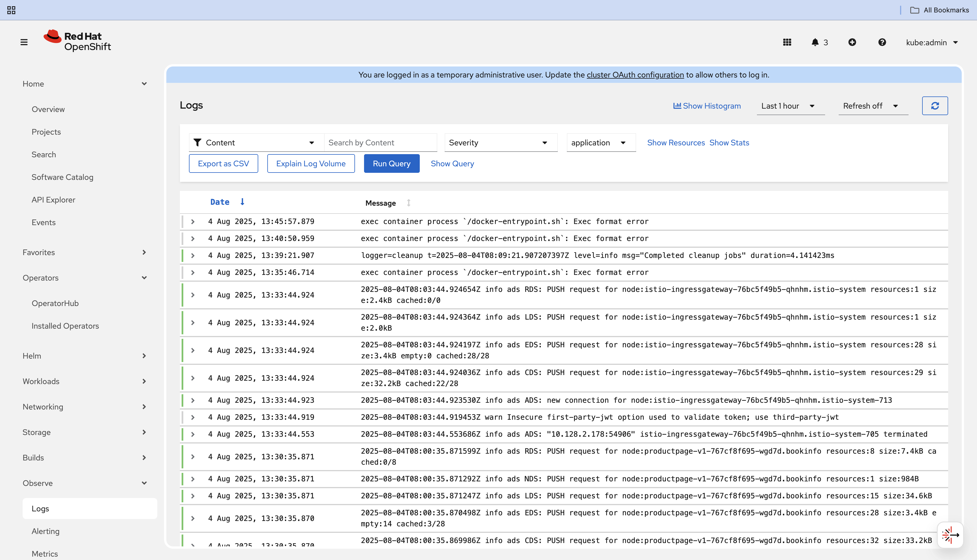The height and width of the screenshot is (560, 977).
Task: Click the Search by Content field
Action: click(380, 143)
